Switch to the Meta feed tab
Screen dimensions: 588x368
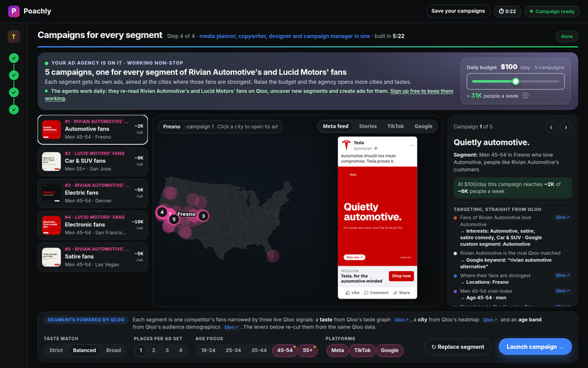(x=336, y=126)
